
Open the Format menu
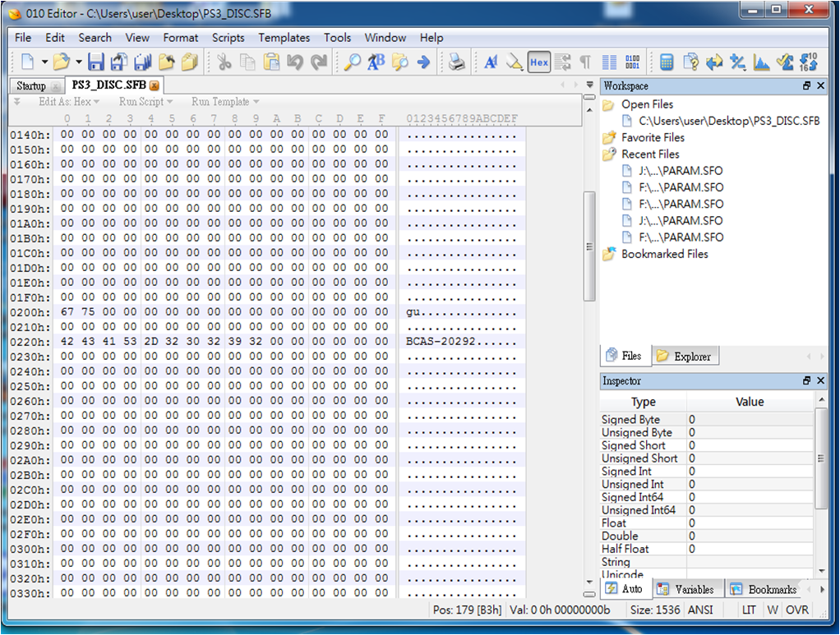click(181, 38)
